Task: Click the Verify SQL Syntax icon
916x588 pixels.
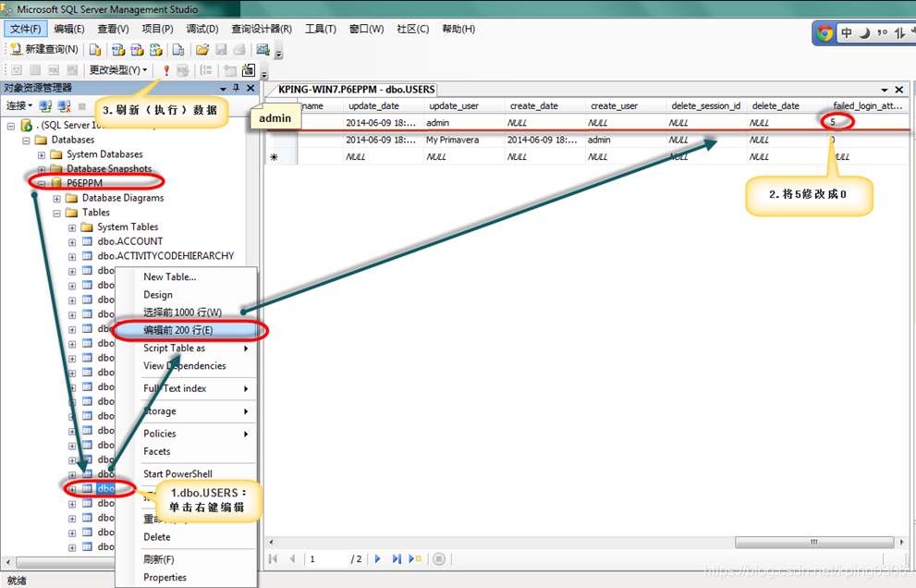Action: tap(183, 70)
